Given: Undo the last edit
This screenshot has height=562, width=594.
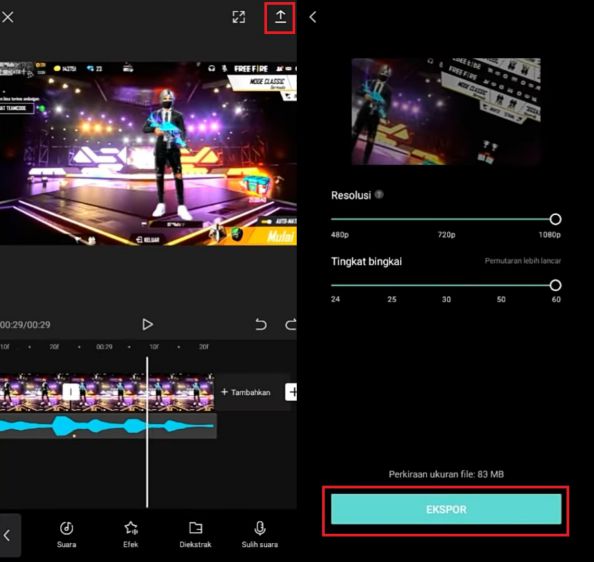Looking at the screenshot, I should tap(261, 324).
